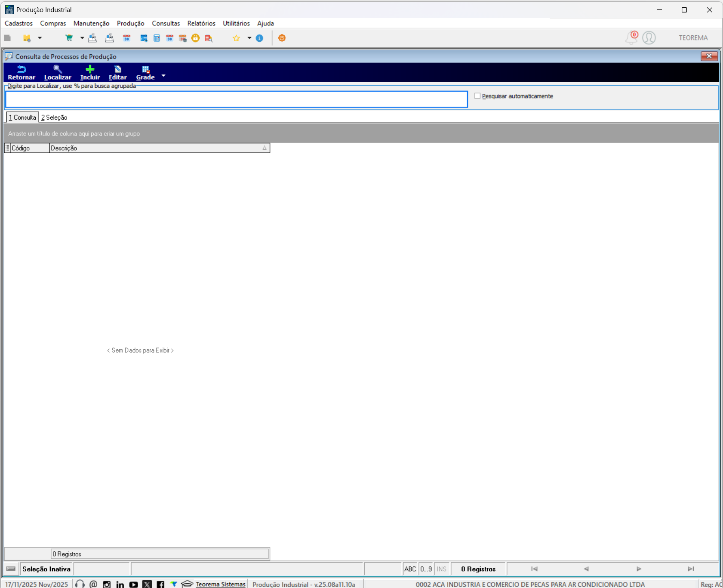Image resolution: width=723 pixels, height=588 pixels.
Task: Open the green shopping cart icon
Action: point(69,38)
